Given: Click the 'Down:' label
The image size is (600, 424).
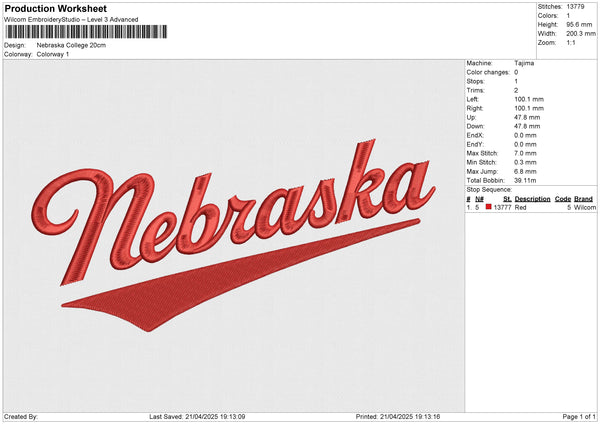Looking at the screenshot, I should (x=475, y=126).
